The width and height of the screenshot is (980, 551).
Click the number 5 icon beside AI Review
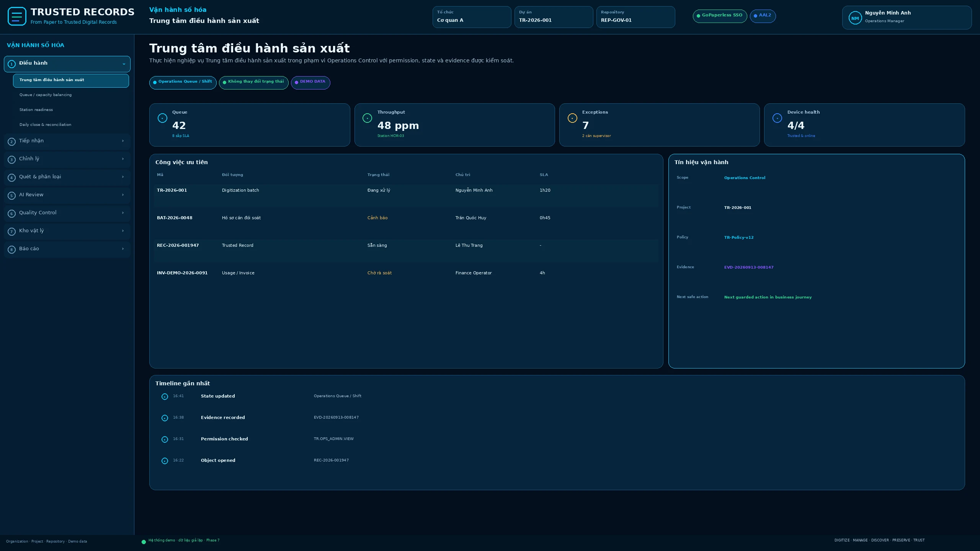(x=11, y=196)
